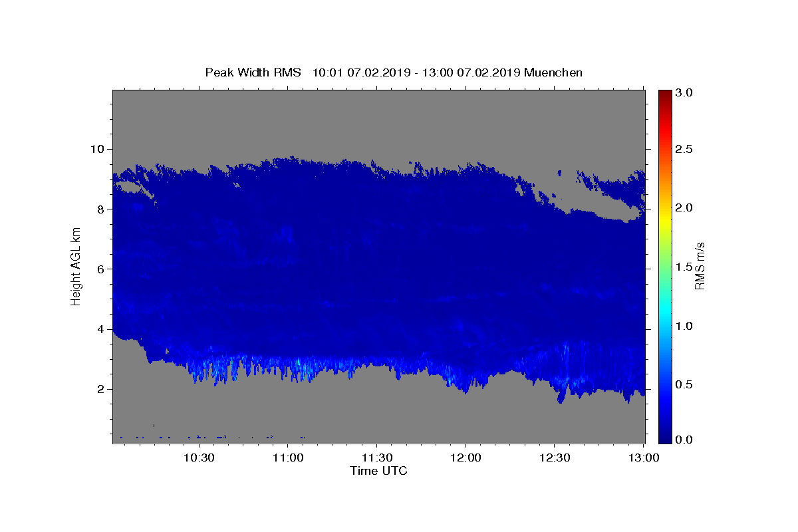Click the height tick label '10'
This screenshot has width=798, height=532.
[x=99, y=149]
